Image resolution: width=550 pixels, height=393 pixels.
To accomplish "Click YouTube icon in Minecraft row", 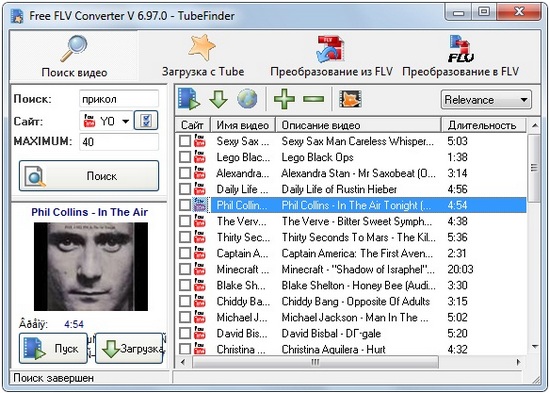I will tap(200, 269).
